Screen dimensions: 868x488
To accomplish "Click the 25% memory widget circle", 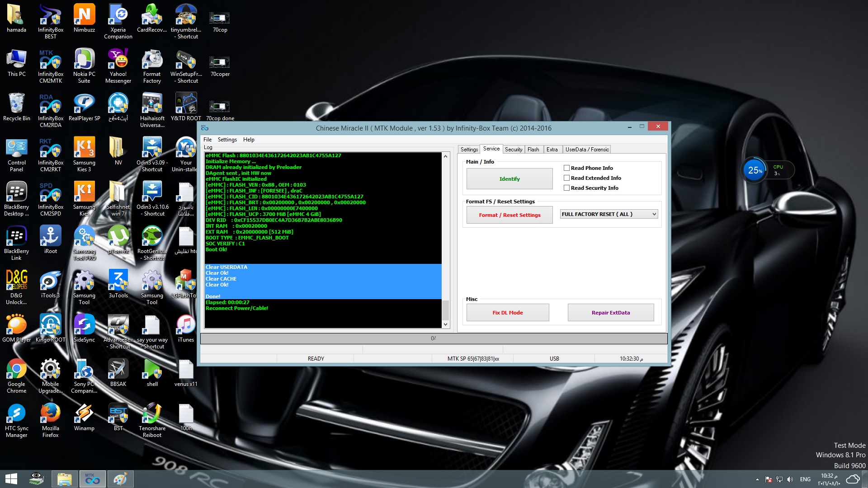I will coord(755,170).
